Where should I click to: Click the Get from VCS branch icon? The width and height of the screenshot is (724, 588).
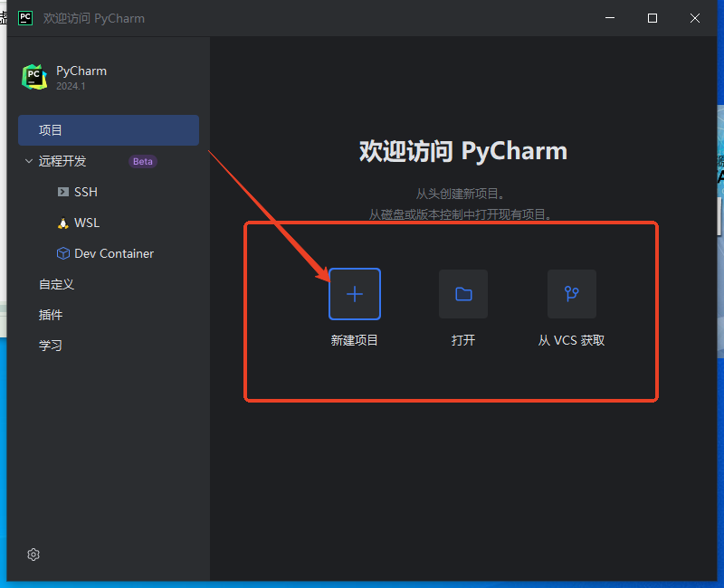[572, 294]
